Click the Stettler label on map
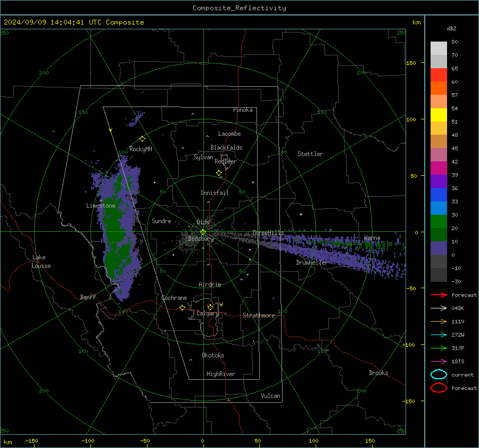This screenshot has height=448, width=479. pyautogui.click(x=310, y=154)
